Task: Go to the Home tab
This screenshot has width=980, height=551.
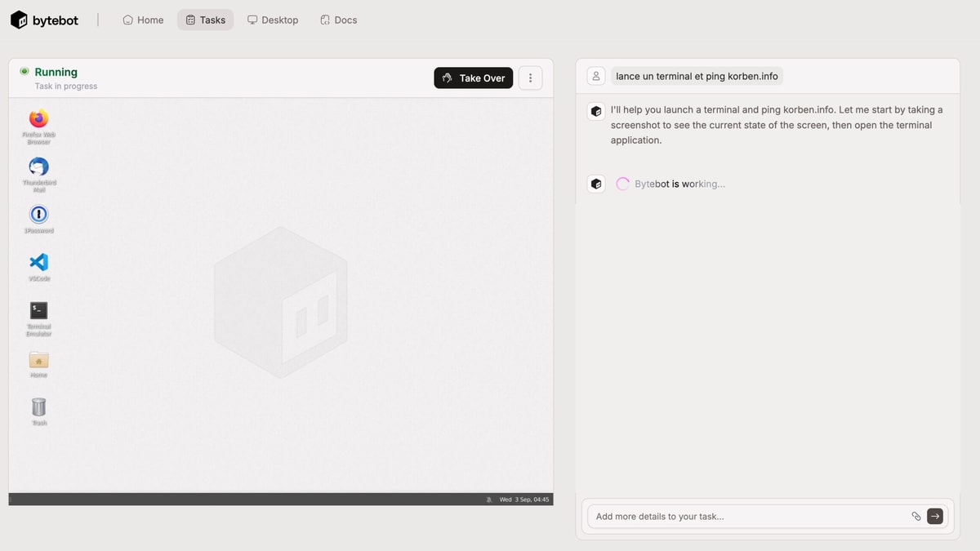Action: click(143, 20)
